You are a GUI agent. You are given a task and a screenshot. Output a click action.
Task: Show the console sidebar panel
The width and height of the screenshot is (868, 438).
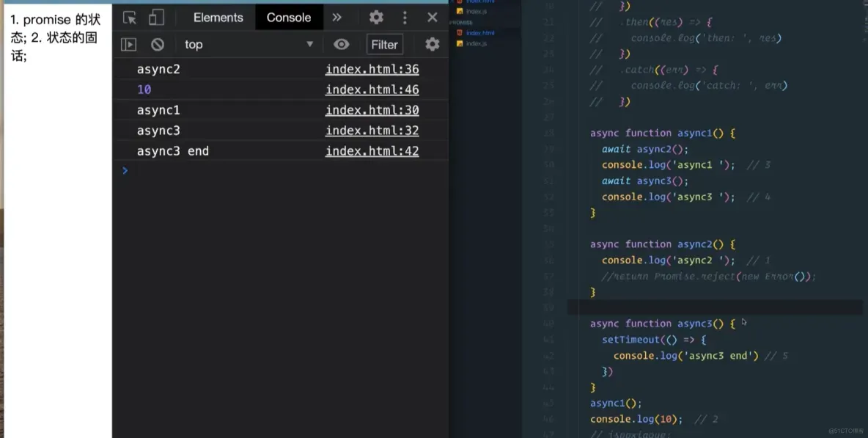(x=128, y=45)
